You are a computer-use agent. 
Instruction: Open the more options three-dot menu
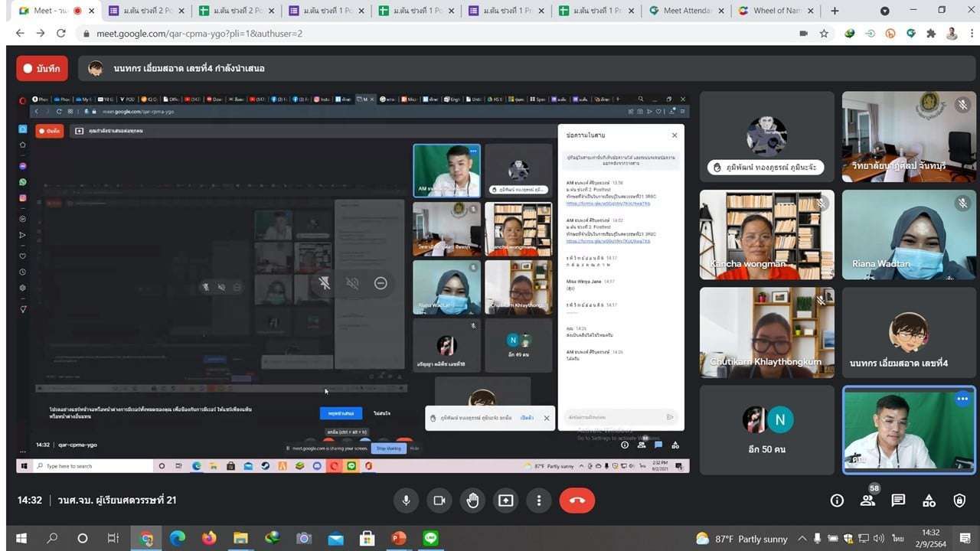coord(539,500)
